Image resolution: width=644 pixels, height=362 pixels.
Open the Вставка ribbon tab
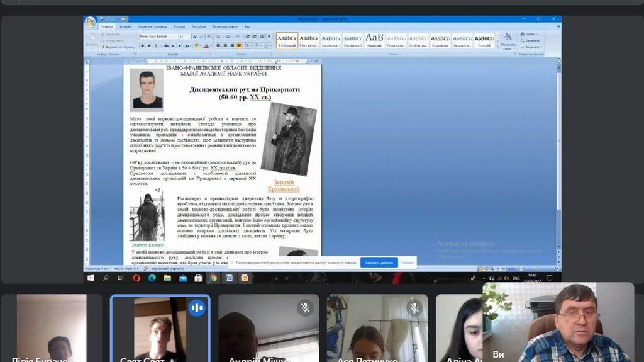pos(126,27)
